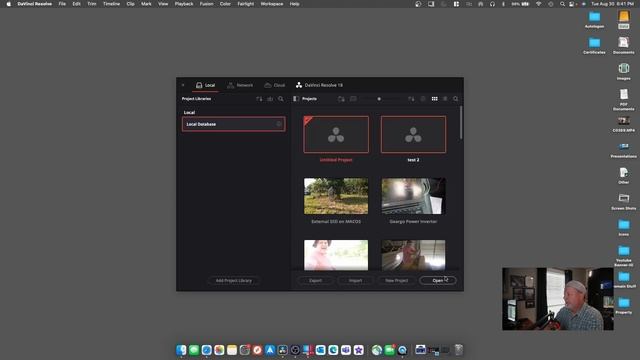Open the App Store from the Dock

[x=270, y=350]
